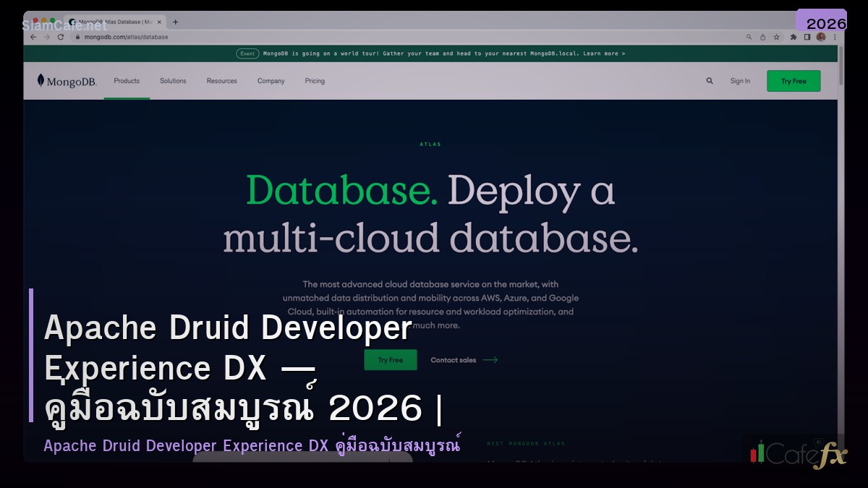
Task: Open the browser side panel icon
Action: tap(807, 37)
